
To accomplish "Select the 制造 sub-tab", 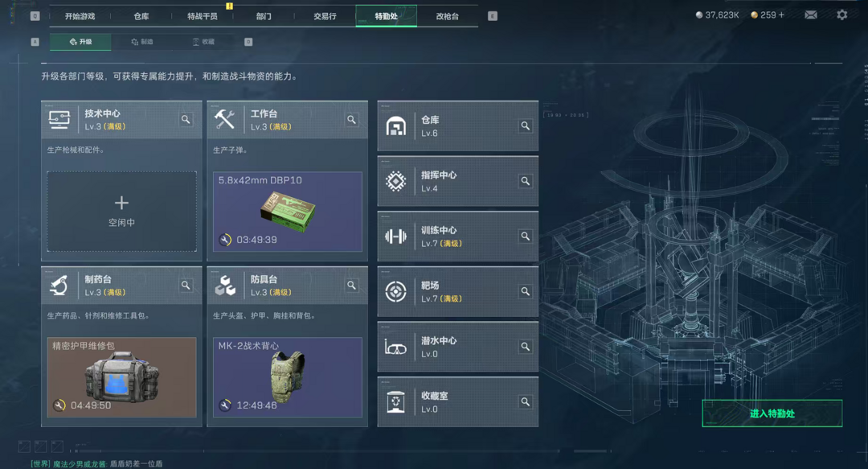I will (142, 42).
